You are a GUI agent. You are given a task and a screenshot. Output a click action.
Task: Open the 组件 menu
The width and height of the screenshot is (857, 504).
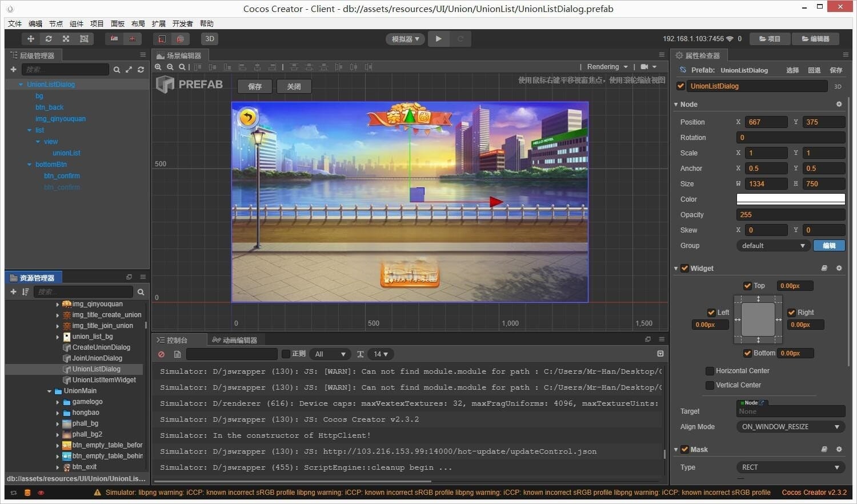[77, 23]
